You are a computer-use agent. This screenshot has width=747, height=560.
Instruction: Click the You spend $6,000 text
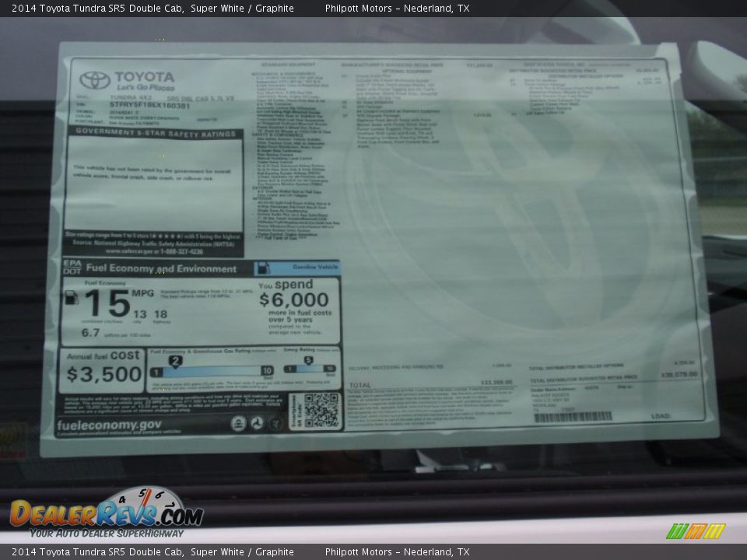pos(293,293)
